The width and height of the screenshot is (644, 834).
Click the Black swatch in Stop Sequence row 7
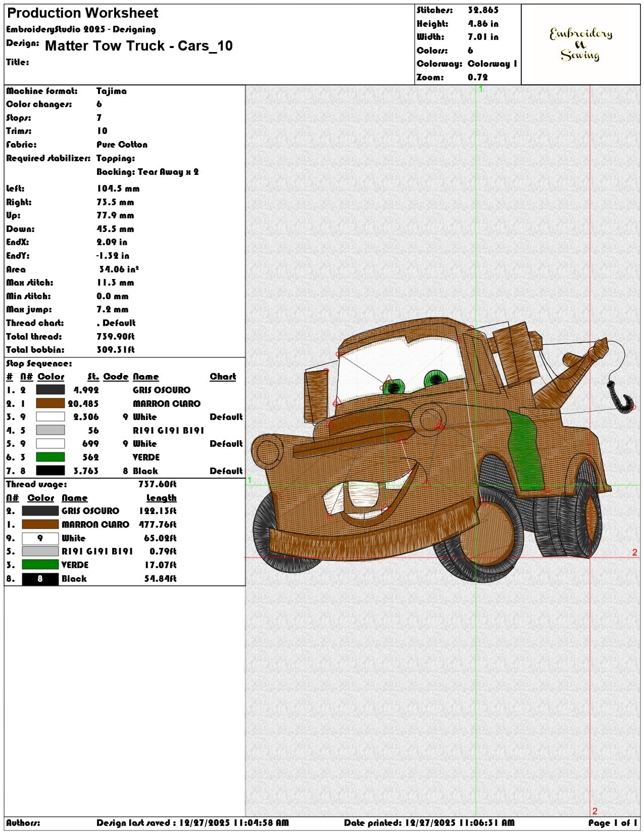51,471
